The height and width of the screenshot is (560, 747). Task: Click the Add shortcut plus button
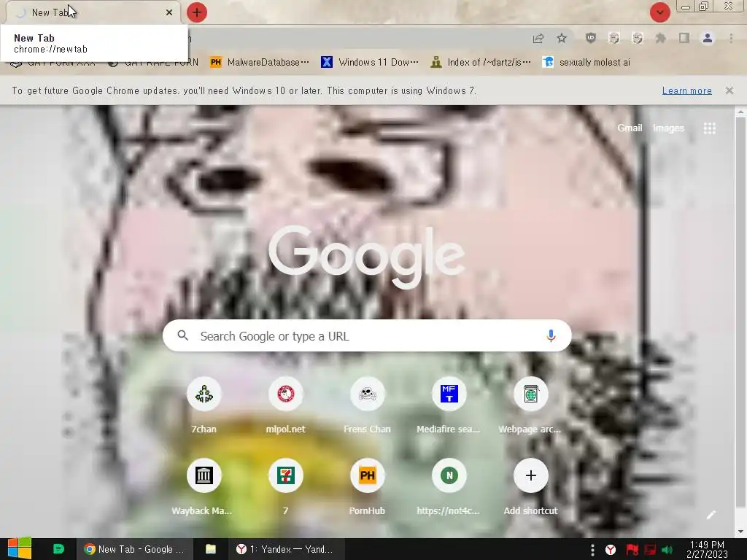[x=531, y=475]
